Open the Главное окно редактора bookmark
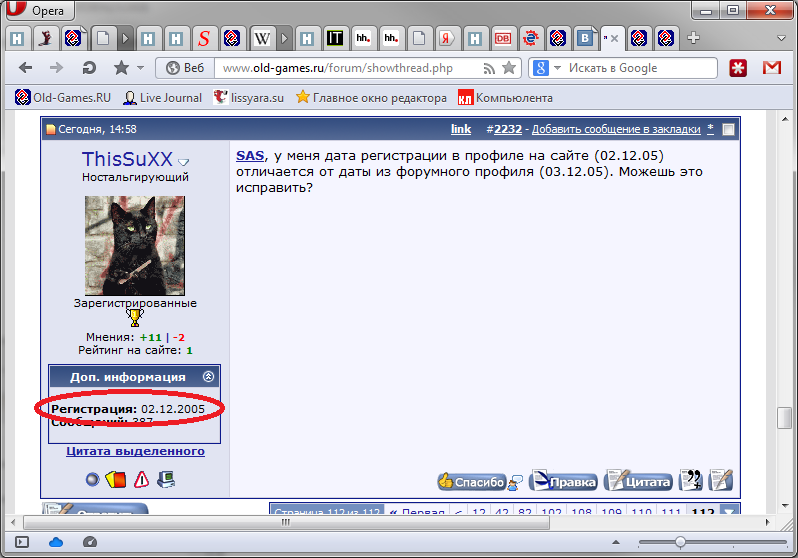Viewport: 798px width, 558px height. [x=372, y=97]
